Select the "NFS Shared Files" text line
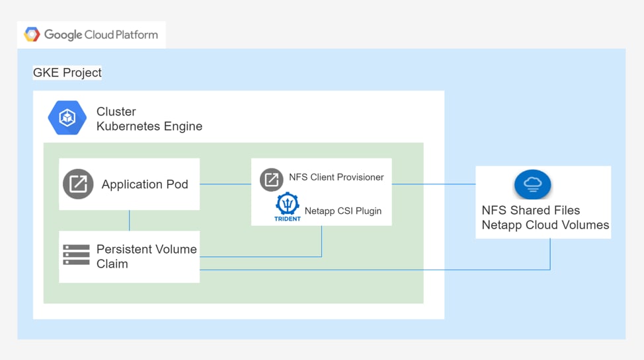Screen dimensions: 644x360 pyautogui.click(x=530, y=210)
